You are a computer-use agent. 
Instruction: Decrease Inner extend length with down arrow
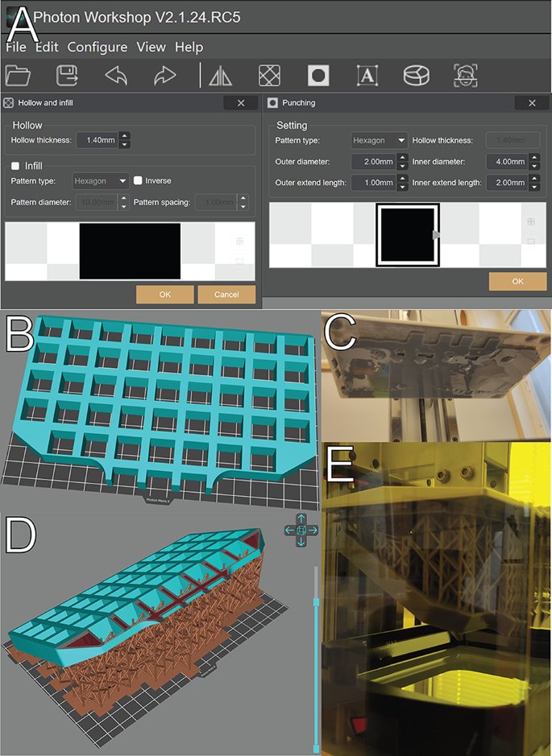[534, 187]
